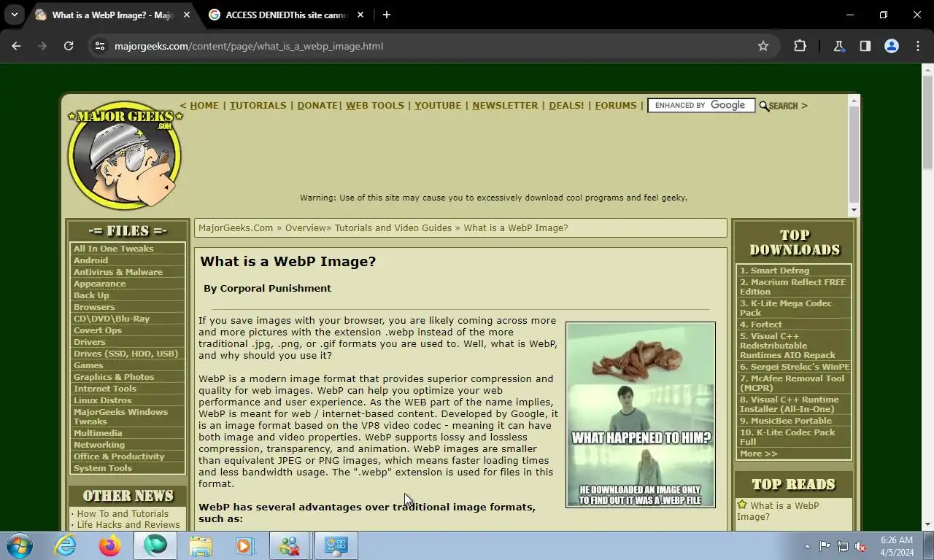This screenshot has width=934, height=560.
Task: Click the page scrollbar down arrow
Action: coord(927,524)
